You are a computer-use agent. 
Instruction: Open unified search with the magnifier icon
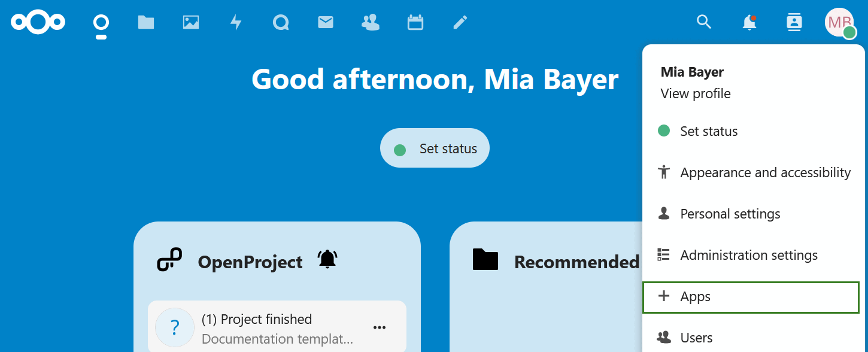coord(703,22)
